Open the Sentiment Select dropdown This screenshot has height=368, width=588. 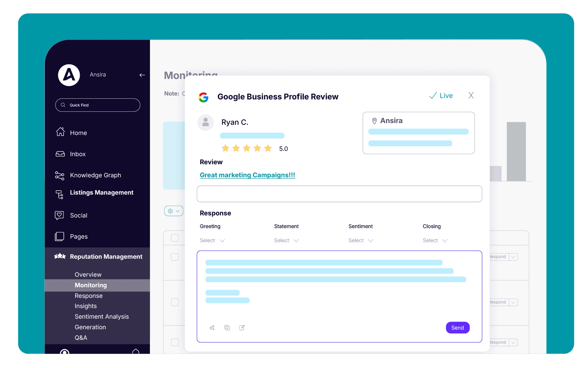click(x=361, y=240)
